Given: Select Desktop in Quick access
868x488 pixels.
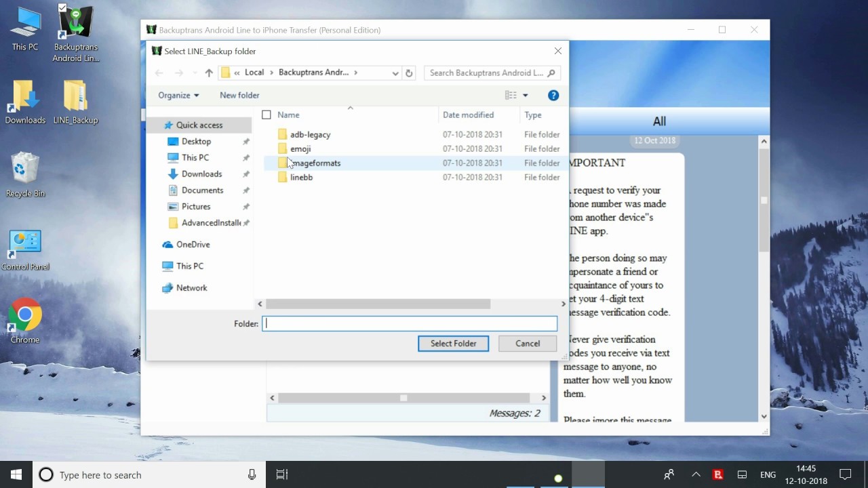Looking at the screenshot, I should click(x=196, y=142).
